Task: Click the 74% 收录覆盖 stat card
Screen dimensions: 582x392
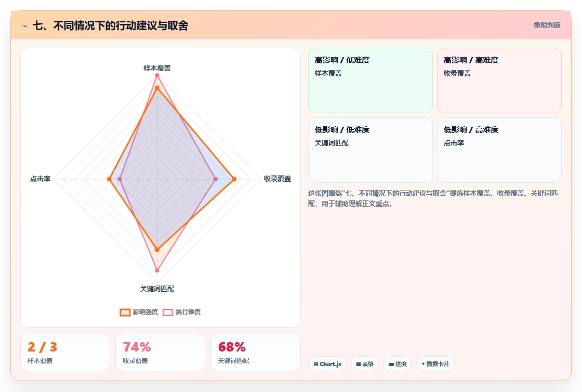Action: point(161,352)
